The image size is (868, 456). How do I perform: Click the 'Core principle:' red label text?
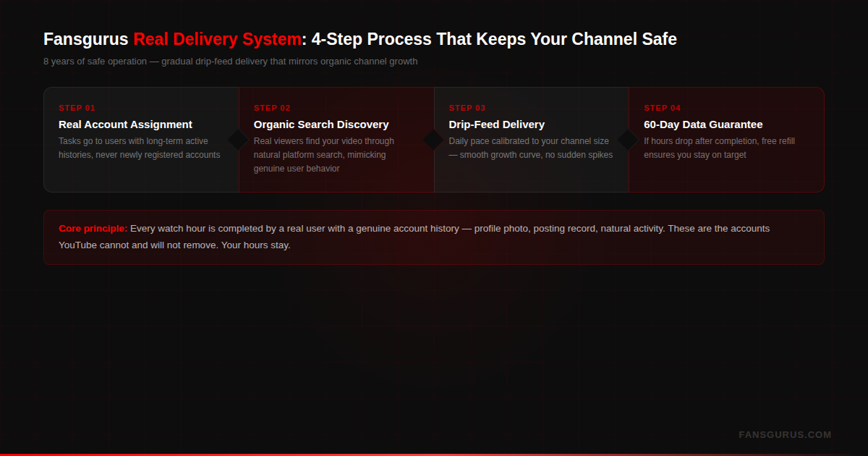93,228
